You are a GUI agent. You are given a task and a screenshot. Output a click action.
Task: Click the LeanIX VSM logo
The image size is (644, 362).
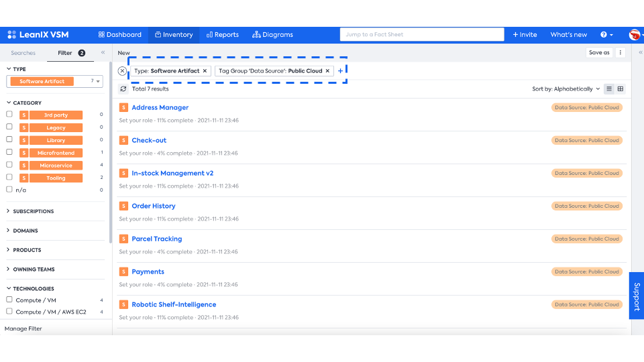tap(38, 35)
